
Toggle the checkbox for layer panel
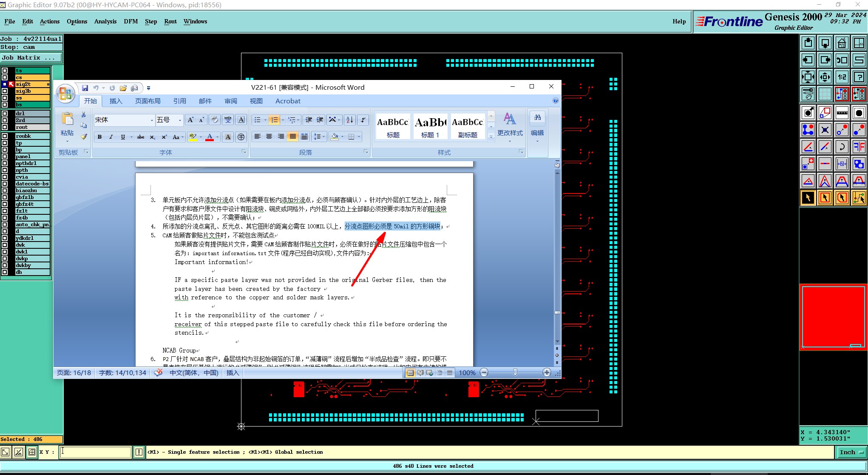tap(5, 156)
